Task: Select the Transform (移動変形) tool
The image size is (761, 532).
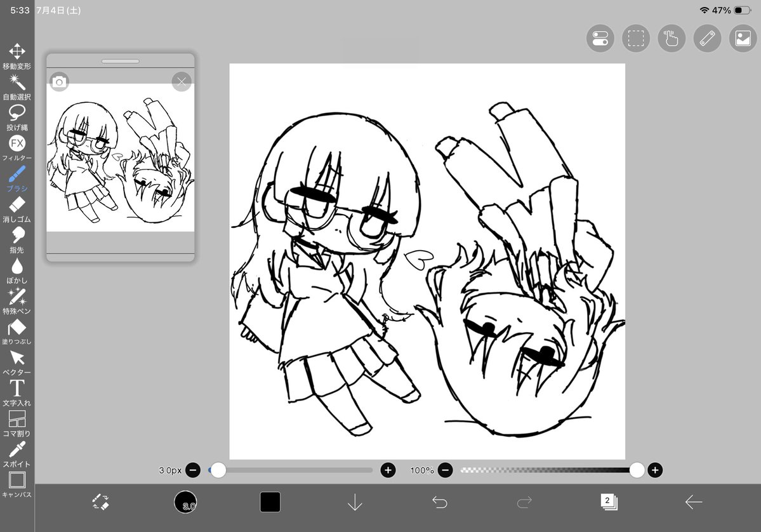Action: tap(17, 57)
